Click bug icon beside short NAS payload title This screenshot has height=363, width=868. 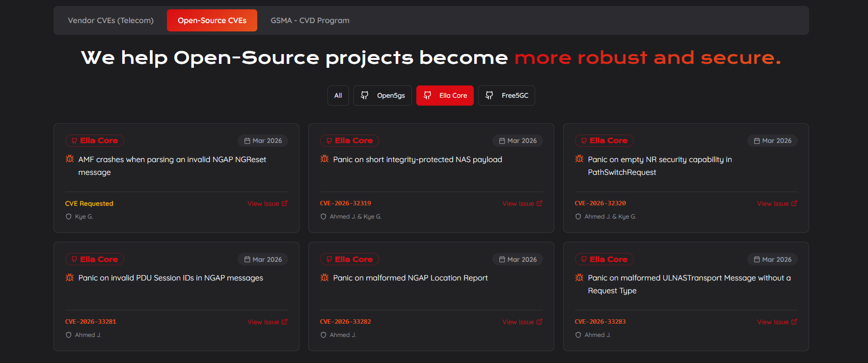[x=325, y=159]
